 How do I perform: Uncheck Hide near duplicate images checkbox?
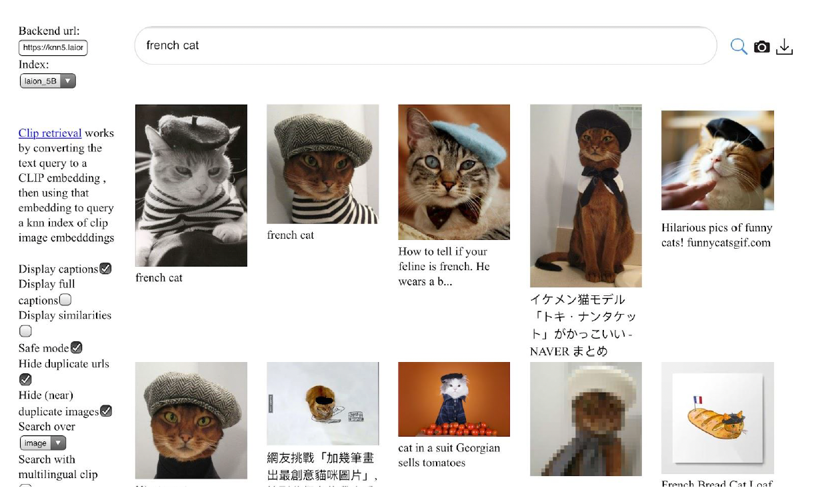(x=105, y=411)
